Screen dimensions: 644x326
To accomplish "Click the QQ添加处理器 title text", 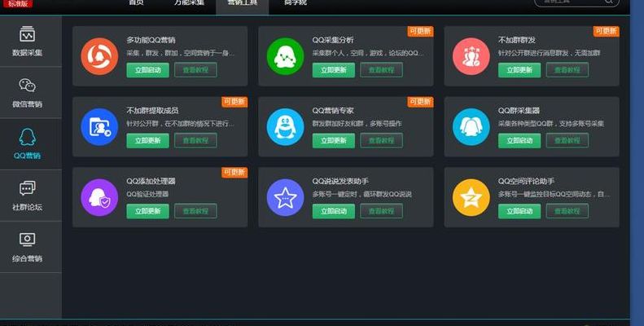I will point(151,181).
